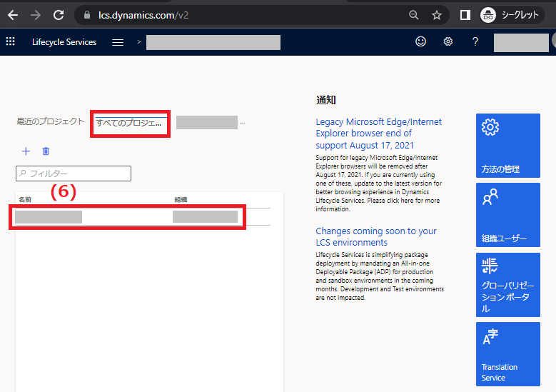Viewport: 556px width, 392px height.
Task: Toggle the browser side panel icon
Action: [x=465, y=15]
